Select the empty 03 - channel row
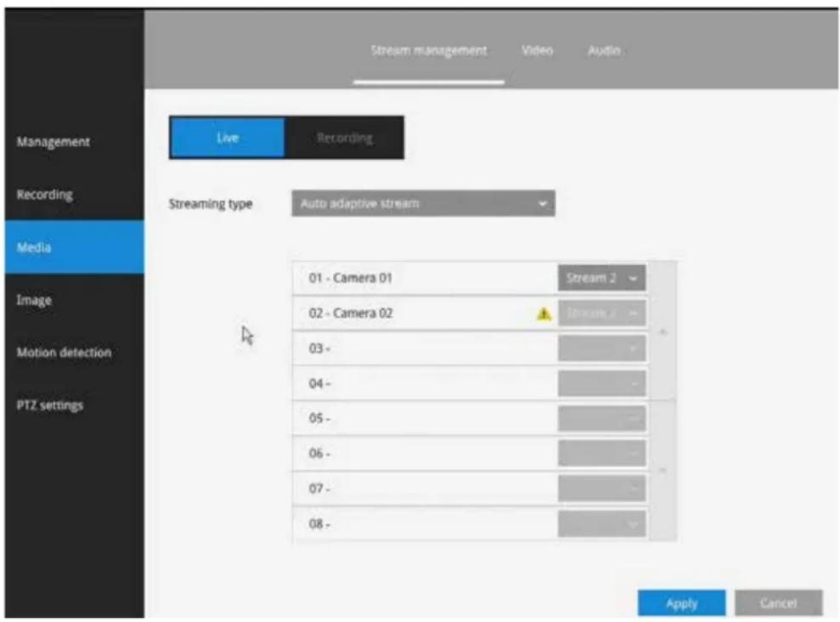 click(x=470, y=348)
